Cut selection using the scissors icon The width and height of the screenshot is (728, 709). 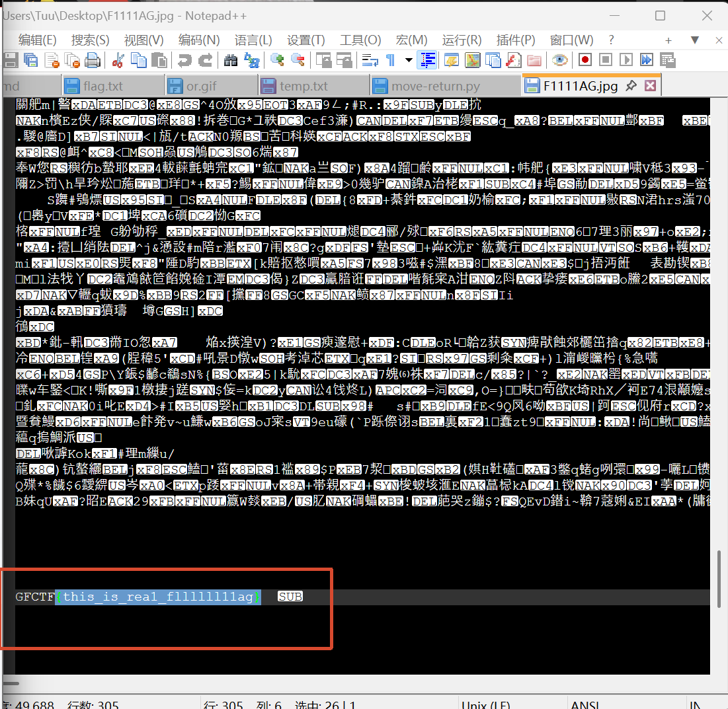[118, 60]
